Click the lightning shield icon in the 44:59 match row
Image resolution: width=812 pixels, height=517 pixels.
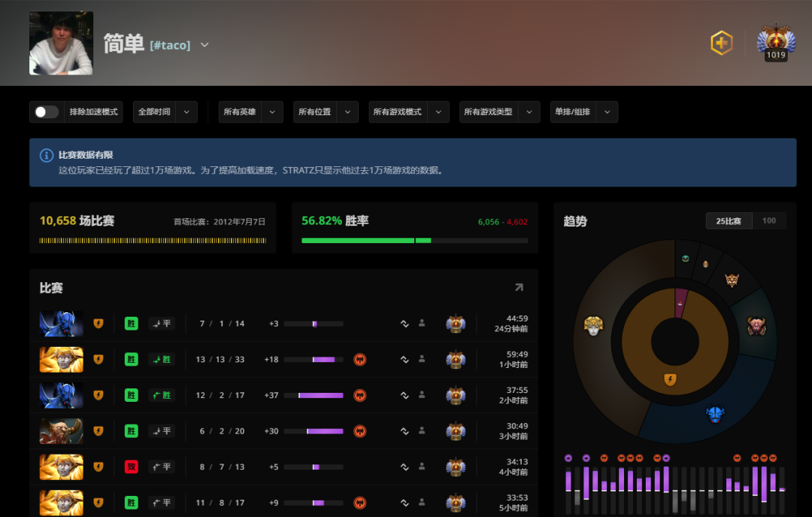pyautogui.click(x=98, y=324)
